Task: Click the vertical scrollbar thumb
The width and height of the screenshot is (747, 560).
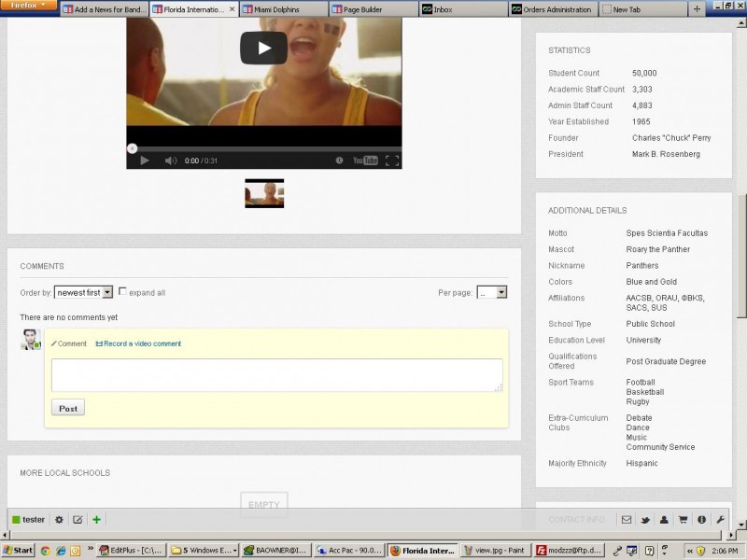Action: (741, 255)
